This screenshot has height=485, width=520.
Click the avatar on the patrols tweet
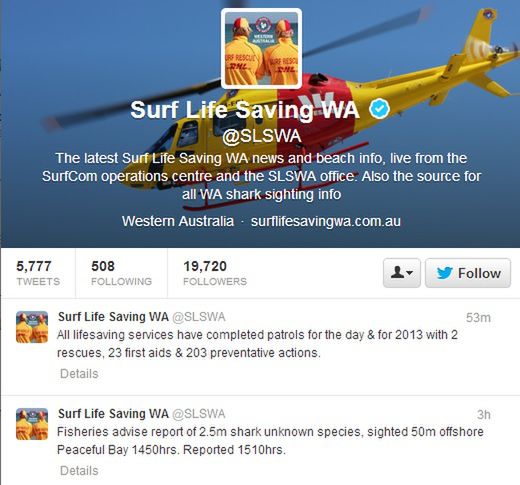pyautogui.click(x=32, y=327)
